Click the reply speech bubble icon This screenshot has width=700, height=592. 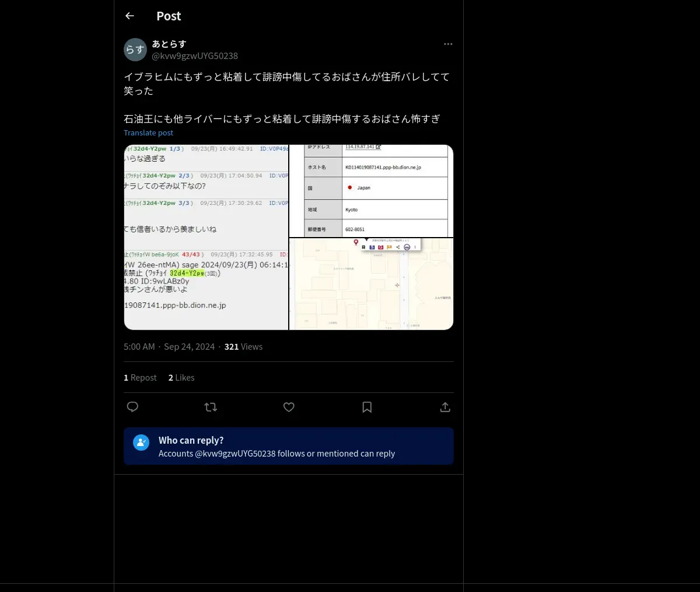[132, 407]
